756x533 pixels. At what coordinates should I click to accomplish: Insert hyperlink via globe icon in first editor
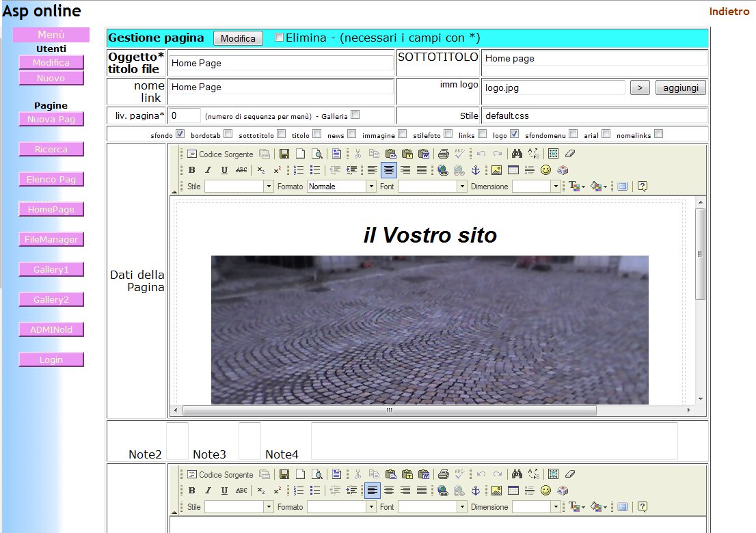pyautogui.click(x=443, y=170)
